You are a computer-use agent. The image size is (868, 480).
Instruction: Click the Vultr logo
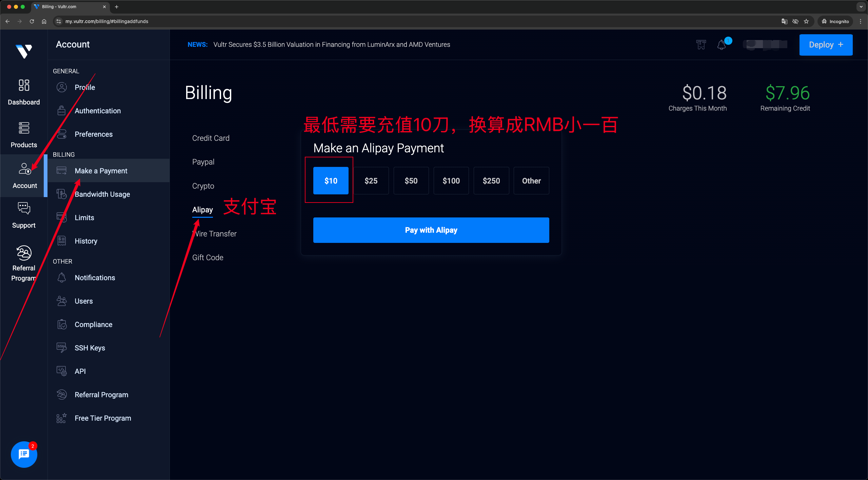coord(24,51)
